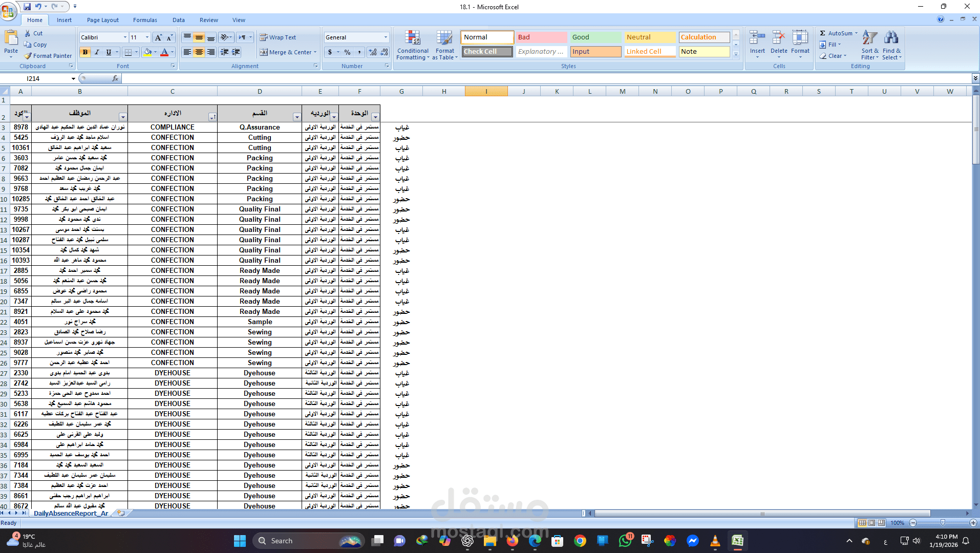Open filter dropdown on القسم column
The height and width of the screenshot is (553, 980).
[297, 117]
